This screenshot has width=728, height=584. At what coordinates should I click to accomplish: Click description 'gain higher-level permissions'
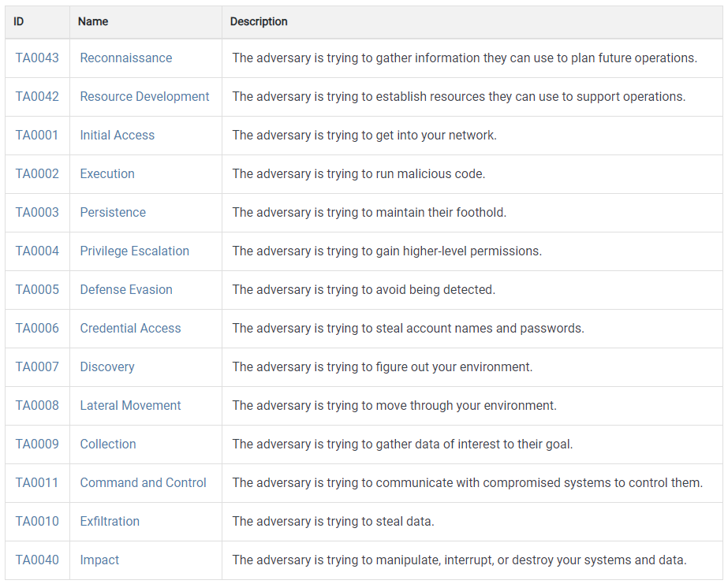click(459, 251)
